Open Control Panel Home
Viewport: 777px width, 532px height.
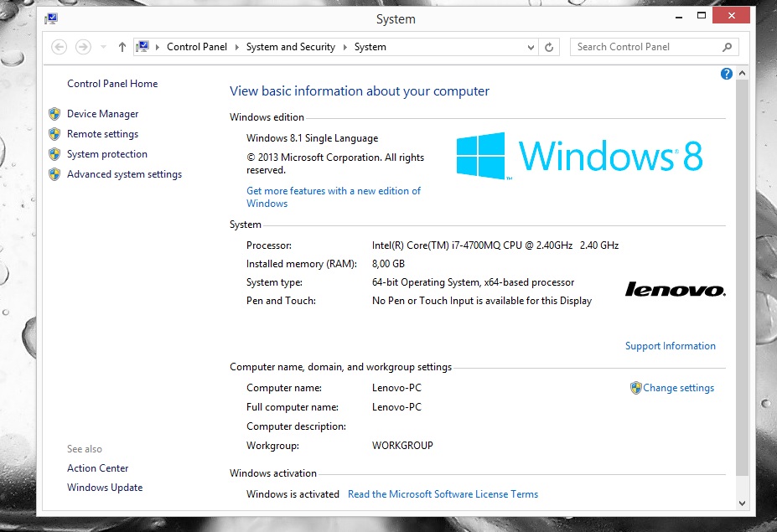[x=112, y=84]
